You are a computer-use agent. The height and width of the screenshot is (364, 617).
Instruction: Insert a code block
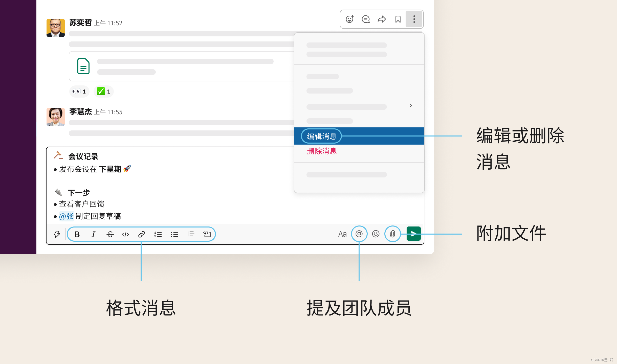tap(207, 234)
